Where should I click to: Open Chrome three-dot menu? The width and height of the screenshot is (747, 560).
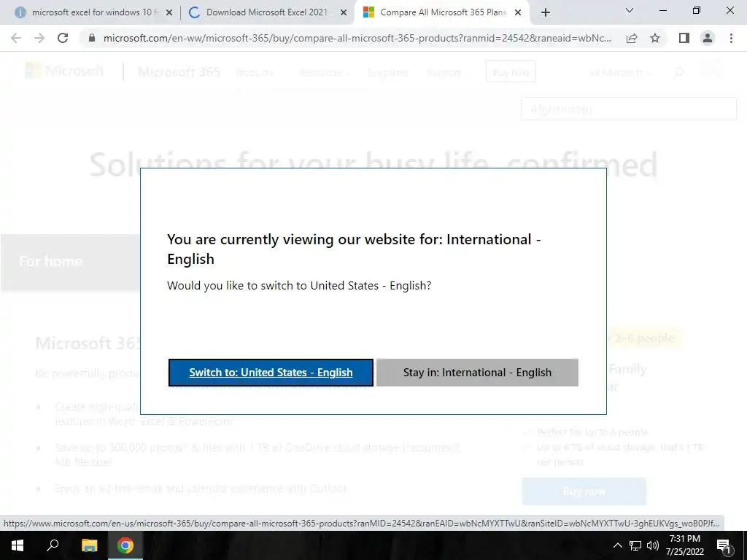pyautogui.click(x=731, y=38)
